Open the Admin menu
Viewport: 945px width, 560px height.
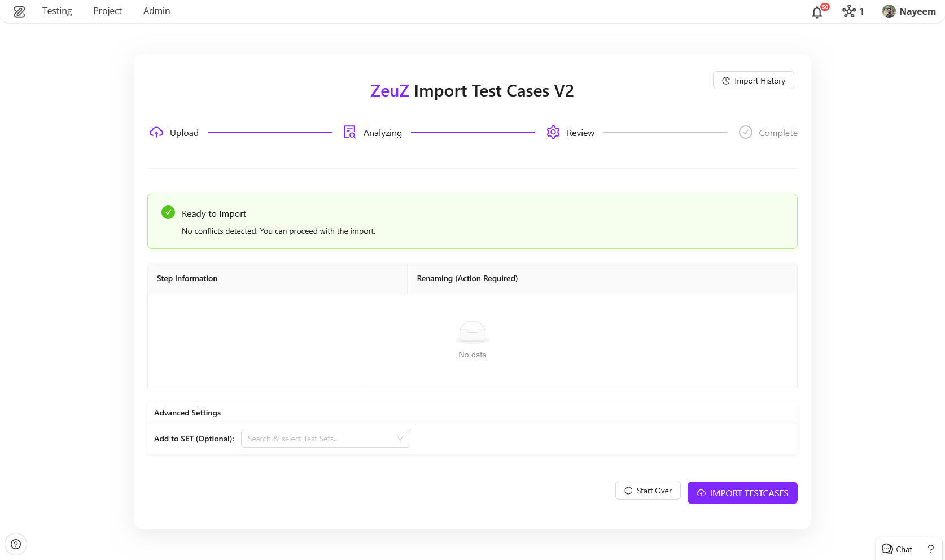[x=156, y=11]
